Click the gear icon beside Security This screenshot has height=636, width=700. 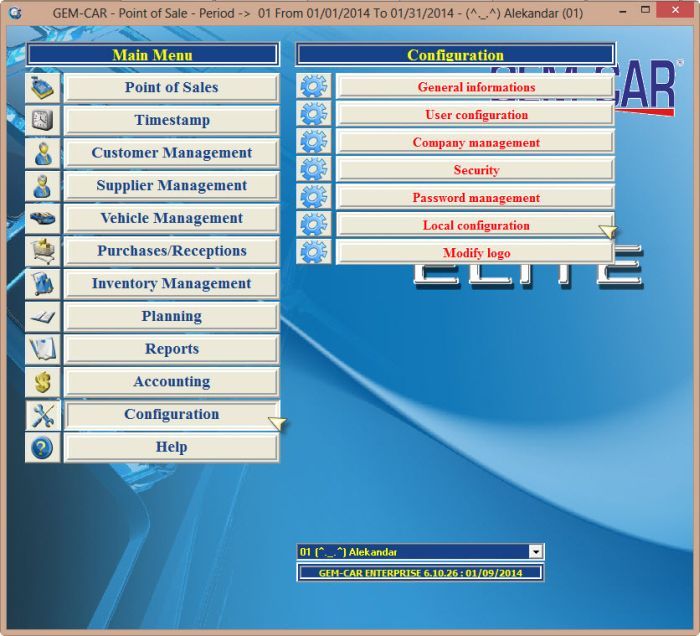click(313, 169)
